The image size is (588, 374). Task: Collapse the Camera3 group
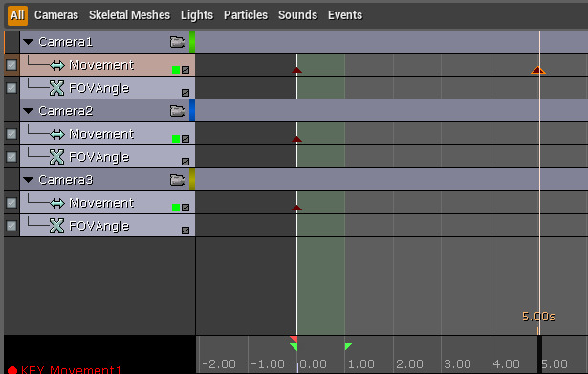tap(28, 180)
